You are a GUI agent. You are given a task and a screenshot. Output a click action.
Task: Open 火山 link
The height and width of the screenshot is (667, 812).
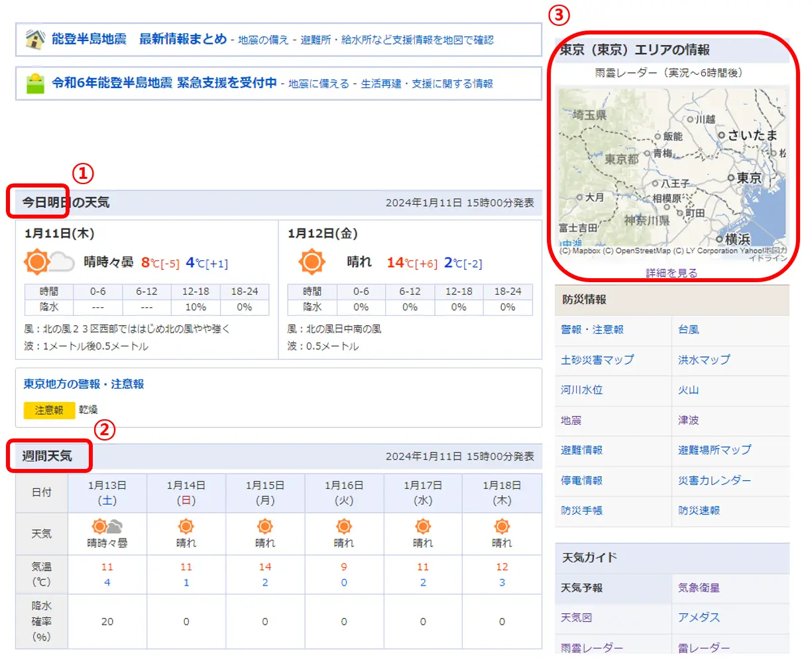[x=688, y=390]
